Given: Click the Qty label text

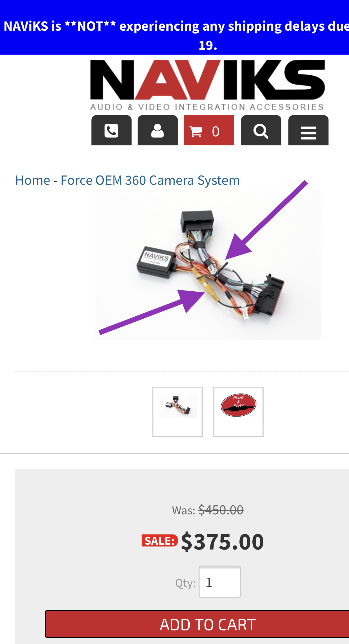Looking at the screenshot, I should click(x=185, y=583).
